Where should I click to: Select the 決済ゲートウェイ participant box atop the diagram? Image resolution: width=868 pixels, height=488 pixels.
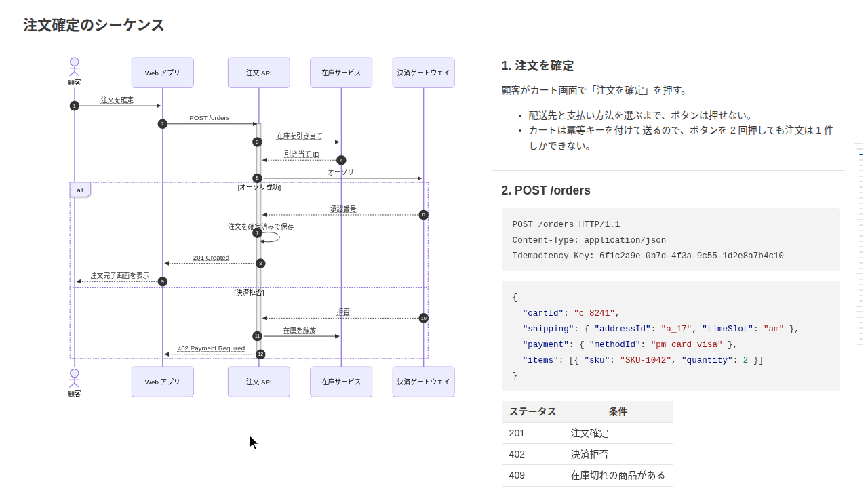click(x=423, y=73)
